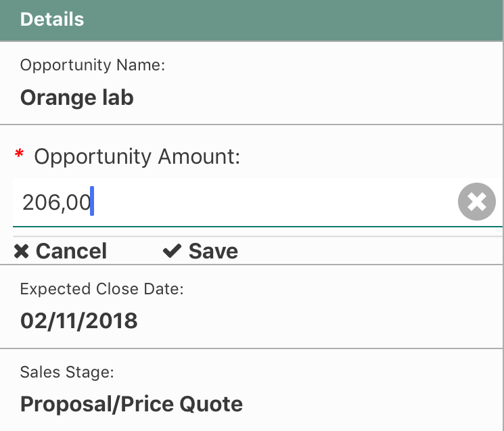Click the Expected Close Date label
The width and height of the screenshot is (504, 431).
click(102, 289)
